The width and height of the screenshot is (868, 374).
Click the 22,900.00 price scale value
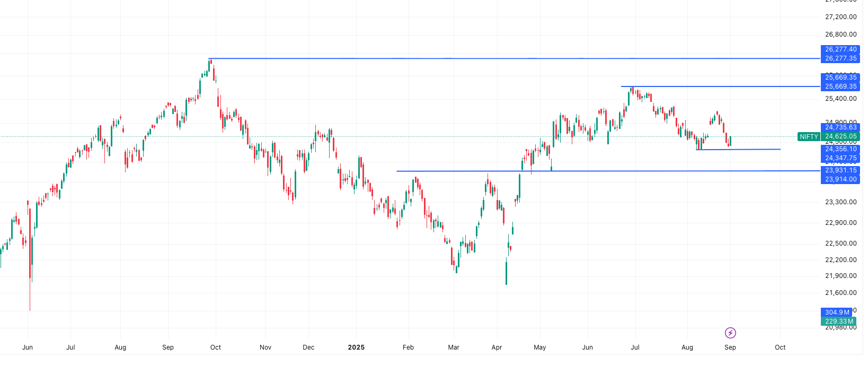tap(840, 223)
